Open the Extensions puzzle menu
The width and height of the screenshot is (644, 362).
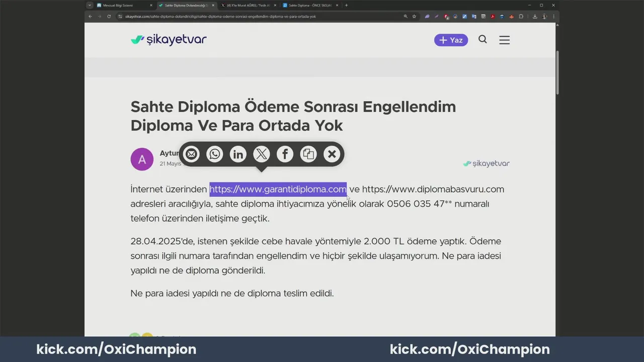pos(521,16)
